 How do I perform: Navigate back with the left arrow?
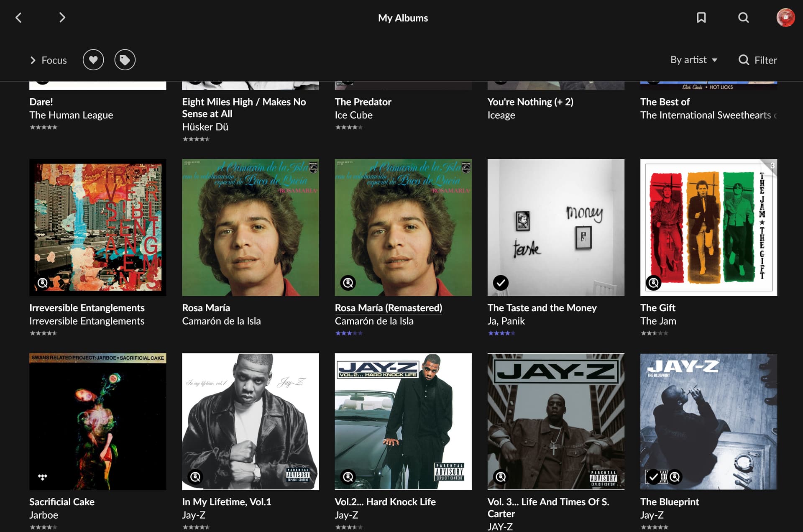tap(18, 18)
